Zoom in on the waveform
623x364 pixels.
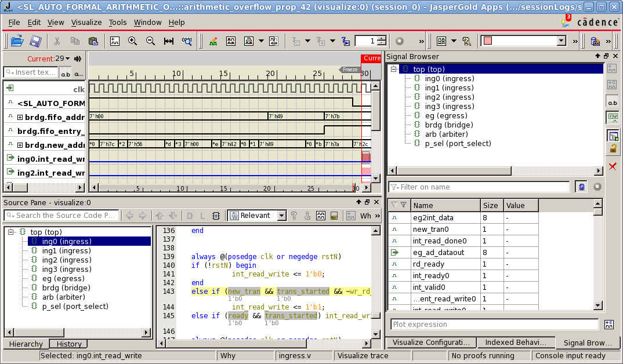pos(132,41)
